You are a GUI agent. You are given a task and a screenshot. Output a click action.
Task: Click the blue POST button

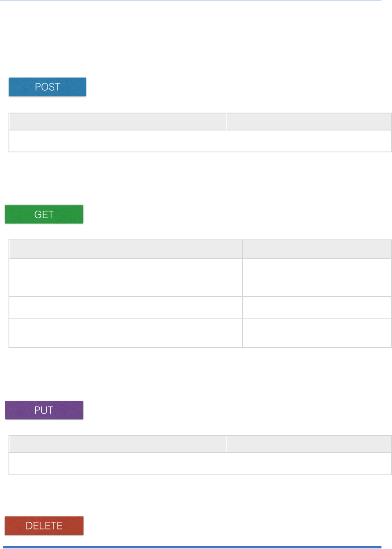click(47, 87)
